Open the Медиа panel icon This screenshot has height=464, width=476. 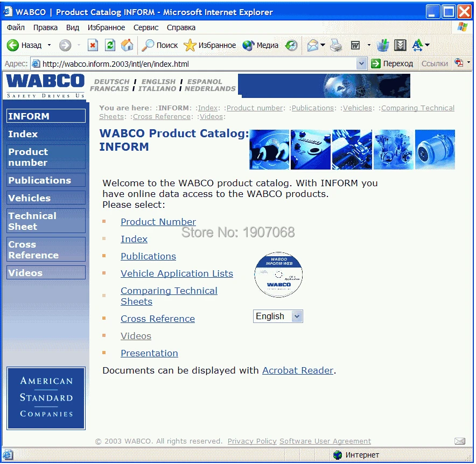pyautogui.click(x=249, y=45)
